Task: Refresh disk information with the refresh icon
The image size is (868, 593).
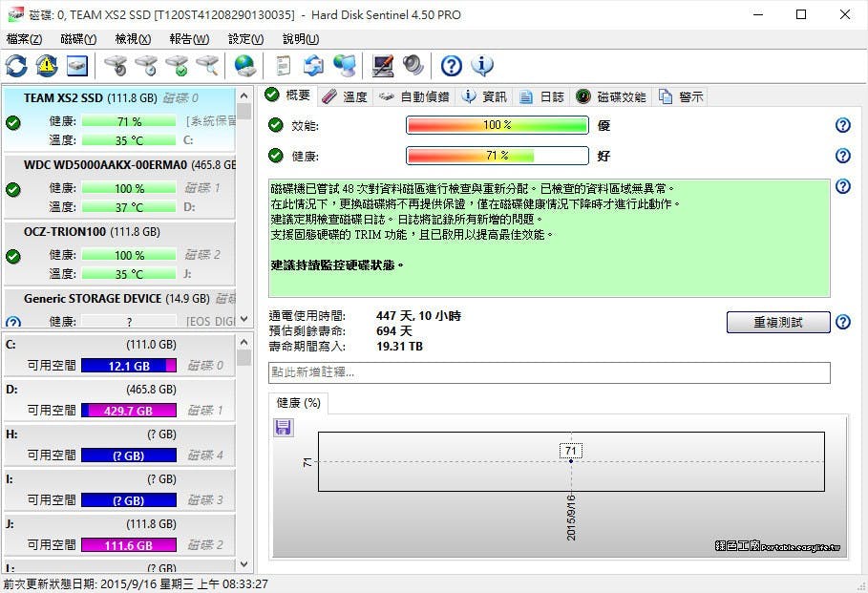Action: pyautogui.click(x=15, y=66)
